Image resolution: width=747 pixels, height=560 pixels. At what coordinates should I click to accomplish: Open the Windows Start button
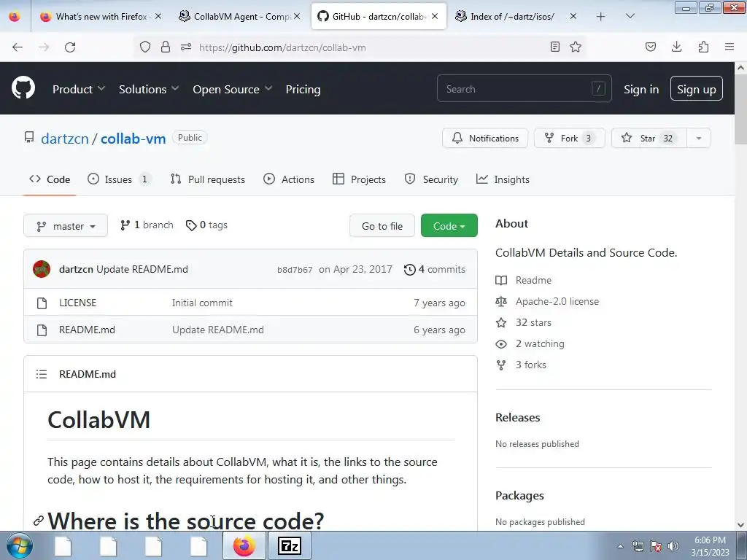(x=20, y=545)
